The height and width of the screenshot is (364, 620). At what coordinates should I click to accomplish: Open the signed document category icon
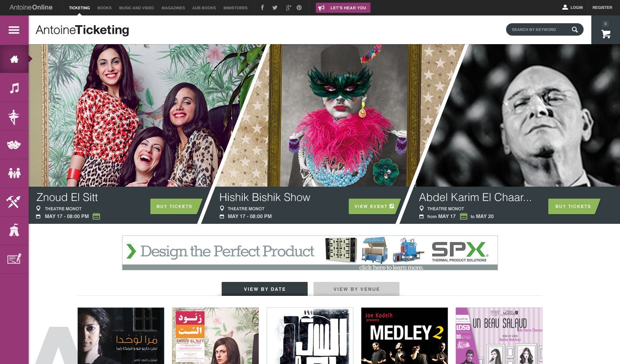[14, 259]
